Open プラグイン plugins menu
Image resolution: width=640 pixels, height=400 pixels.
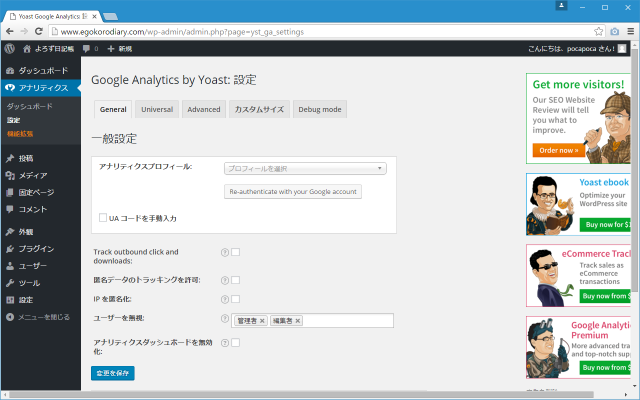41,249
